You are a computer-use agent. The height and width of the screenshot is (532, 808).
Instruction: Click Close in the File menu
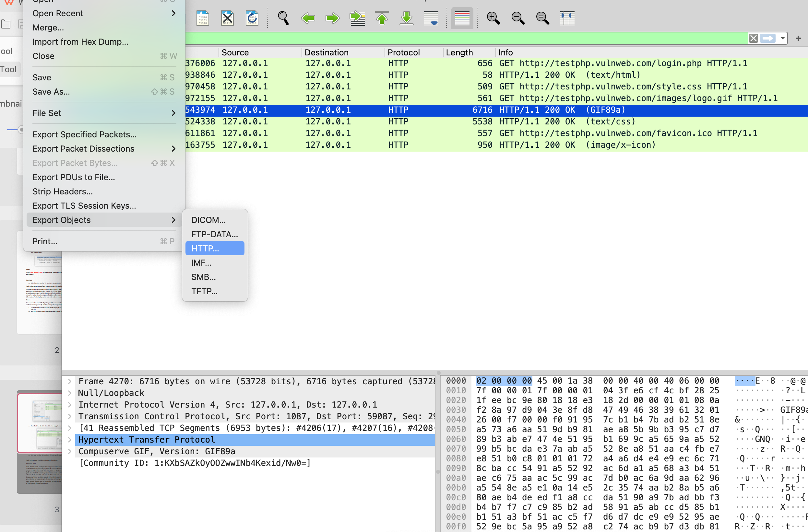click(104, 56)
